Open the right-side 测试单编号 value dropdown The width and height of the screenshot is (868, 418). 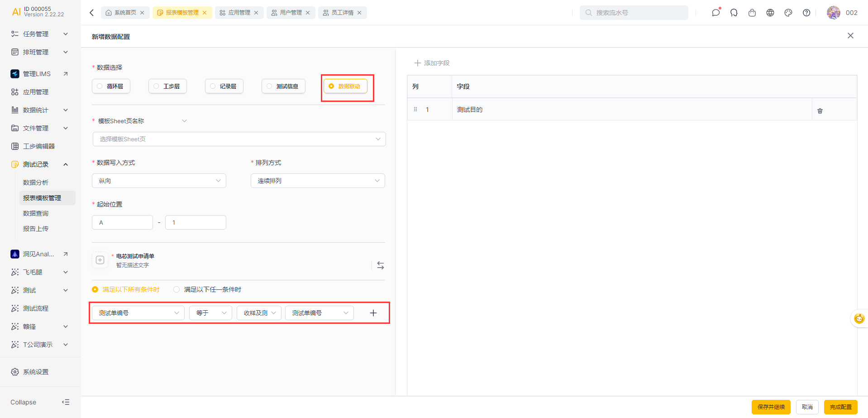tap(320, 313)
